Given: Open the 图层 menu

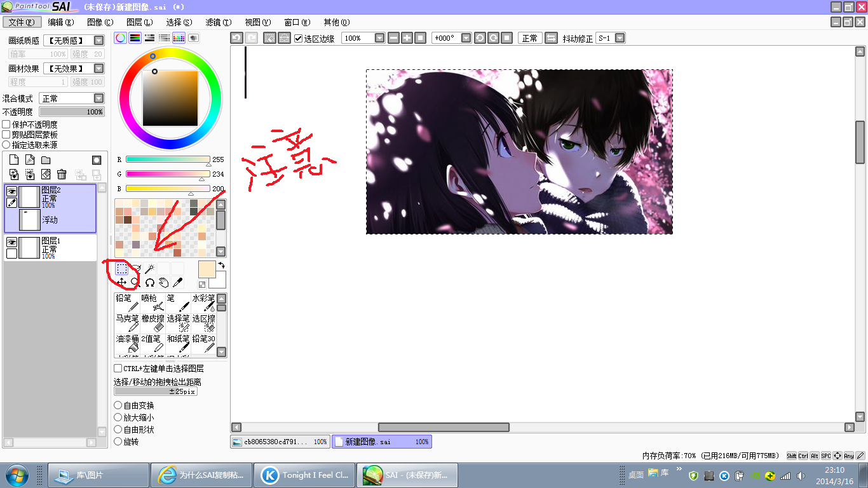Looking at the screenshot, I should click(139, 22).
